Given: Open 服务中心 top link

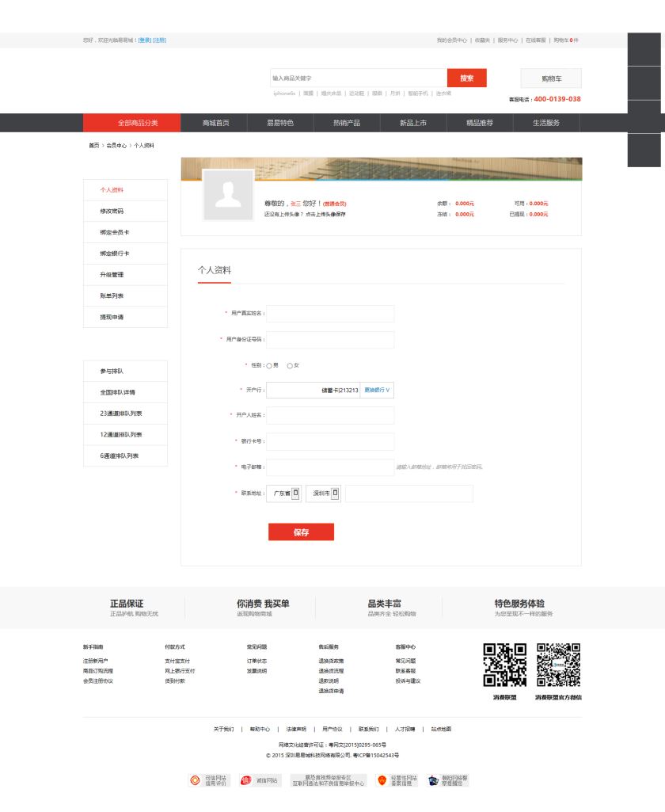Looking at the screenshot, I should [507, 40].
